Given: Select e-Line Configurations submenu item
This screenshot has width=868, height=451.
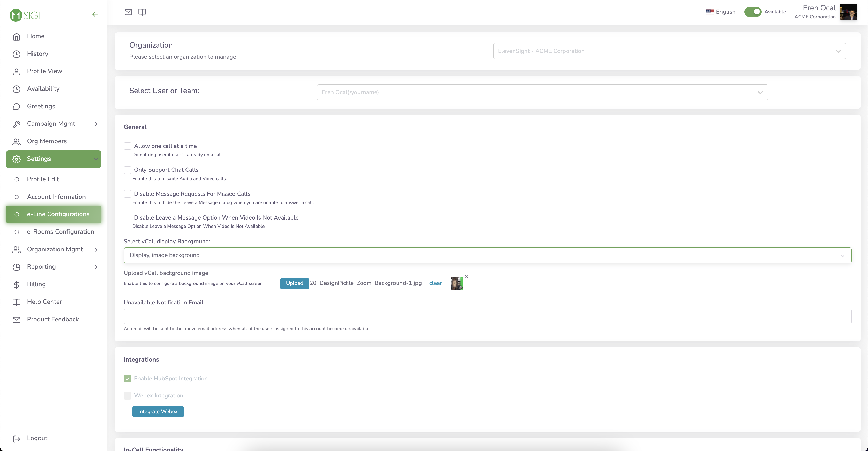Looking at the screenshot, I should (x=54, y=214).
